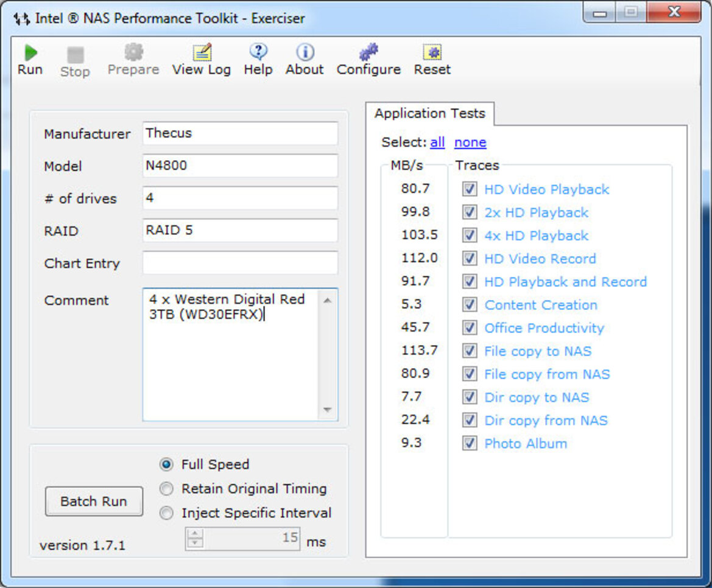Click the green Run icon
The image size is (712, 588).
[x=30, y=52]
